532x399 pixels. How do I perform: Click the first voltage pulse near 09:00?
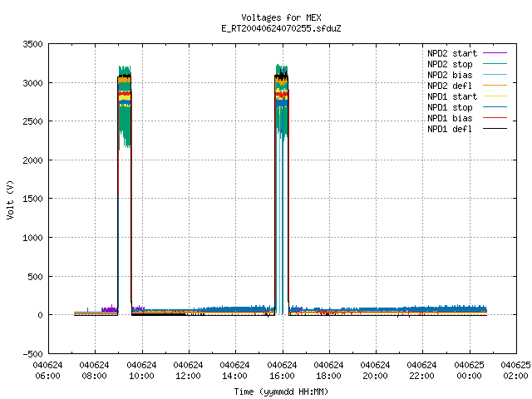[125, 190]
